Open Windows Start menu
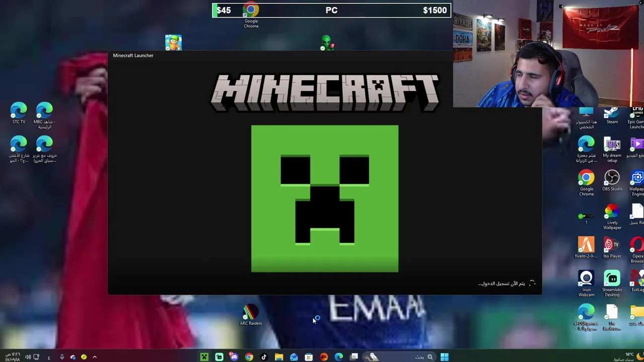644x362 pixels. [x=444, y=357]
